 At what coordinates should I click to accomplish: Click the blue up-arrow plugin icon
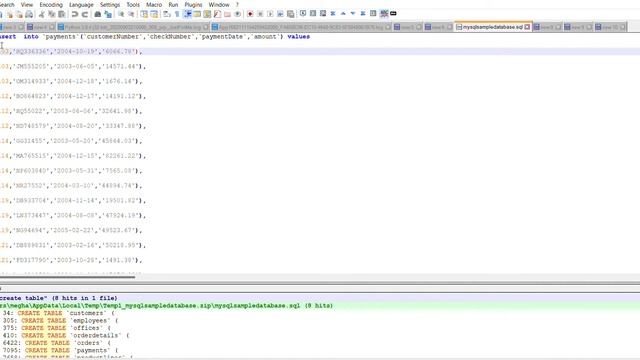pos(343,13)
